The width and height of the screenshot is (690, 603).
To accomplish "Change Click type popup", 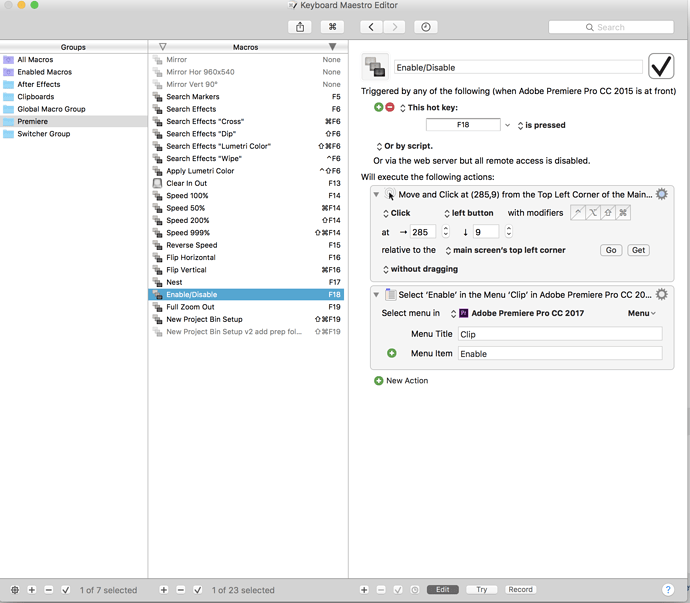I will pos(396,213).
